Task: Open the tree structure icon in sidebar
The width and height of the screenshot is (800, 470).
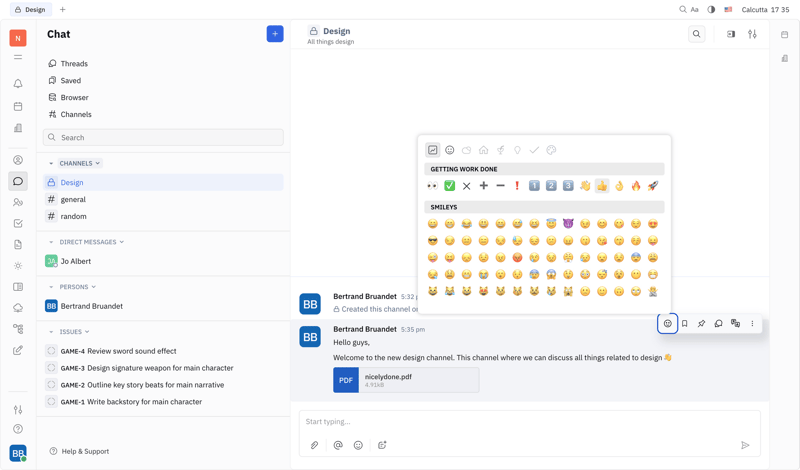Action: tap(18, 329)
